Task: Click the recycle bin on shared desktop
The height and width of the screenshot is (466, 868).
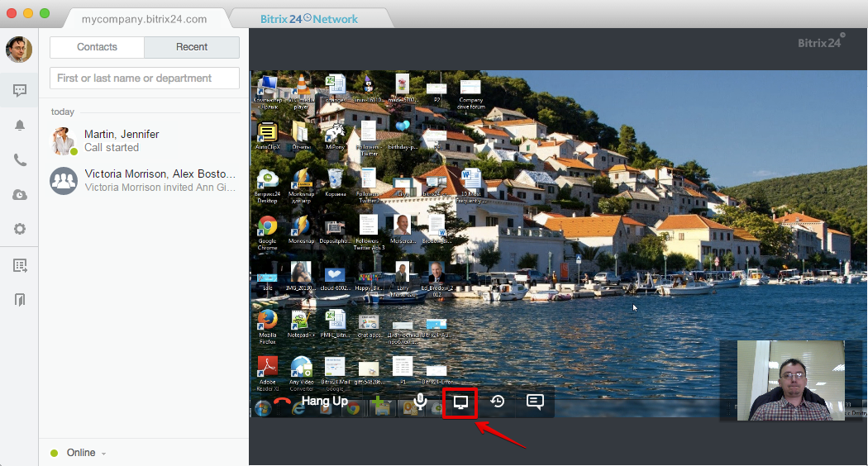Action: click(x=335, y=183)
